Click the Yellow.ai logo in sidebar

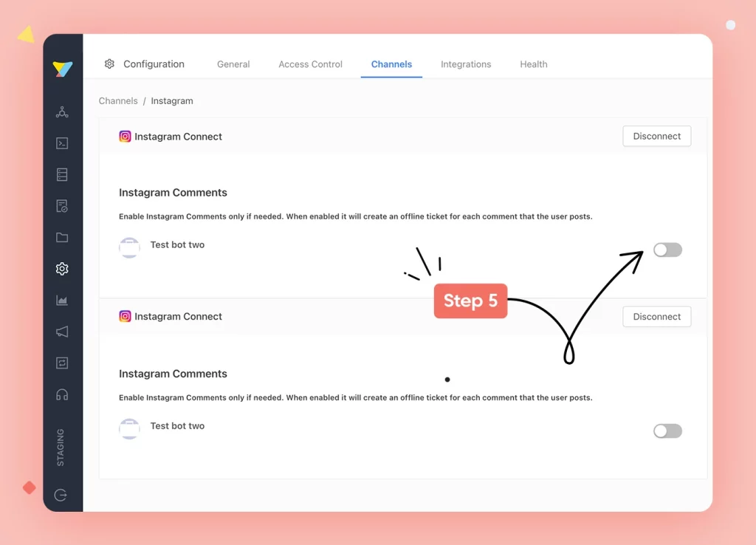pos(63,69)
